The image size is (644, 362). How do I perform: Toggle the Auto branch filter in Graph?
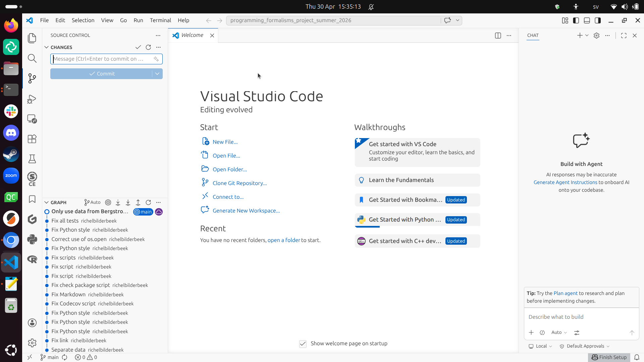coord(92,202)
